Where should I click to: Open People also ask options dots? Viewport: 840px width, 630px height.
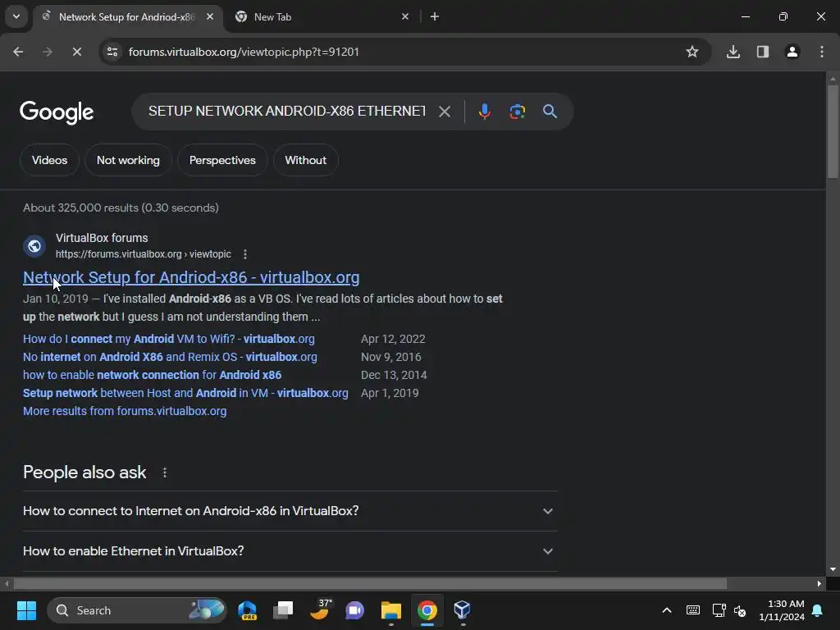click(164, 472)
